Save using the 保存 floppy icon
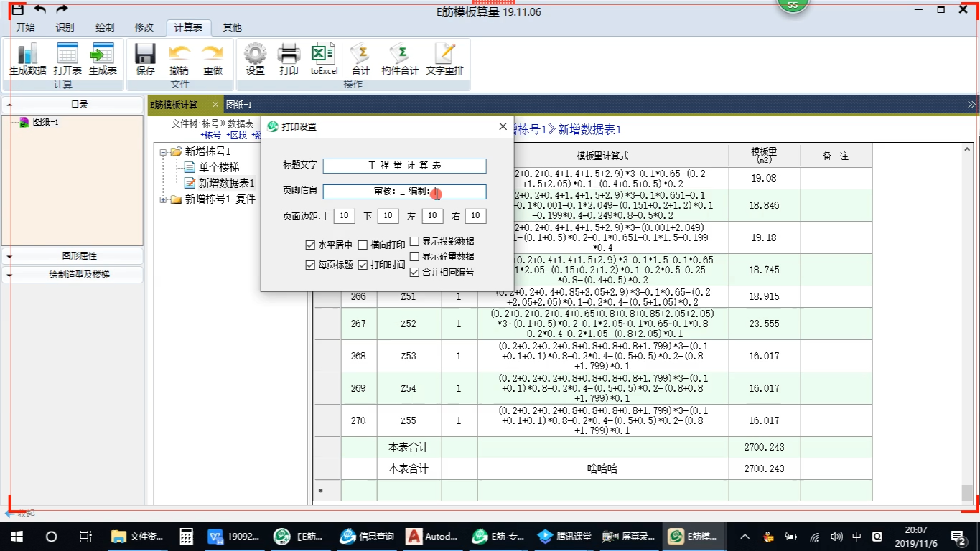The width and height of the screenshot is (980, 551). (x=146, y=59)
